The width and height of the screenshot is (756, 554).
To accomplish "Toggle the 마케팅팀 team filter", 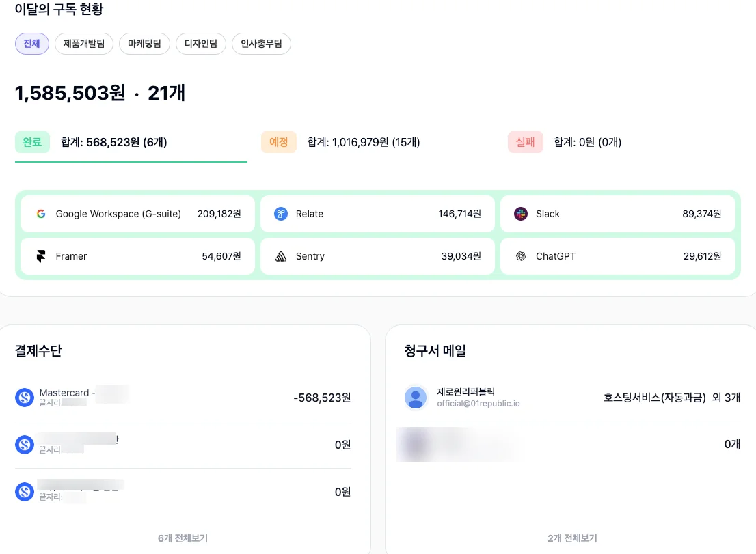I will pos(144,43).
